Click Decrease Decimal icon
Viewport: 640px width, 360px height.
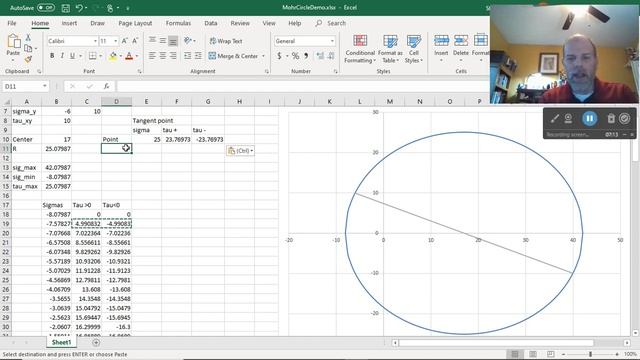[x=331, y=56]
